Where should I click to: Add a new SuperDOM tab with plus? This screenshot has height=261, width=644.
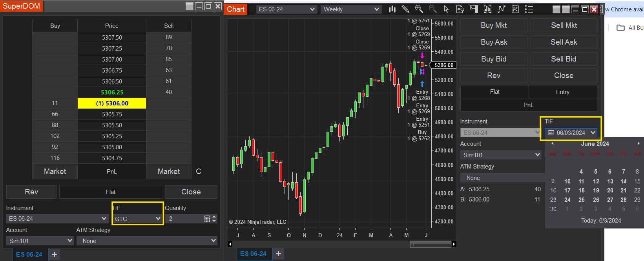click(54, 254)
